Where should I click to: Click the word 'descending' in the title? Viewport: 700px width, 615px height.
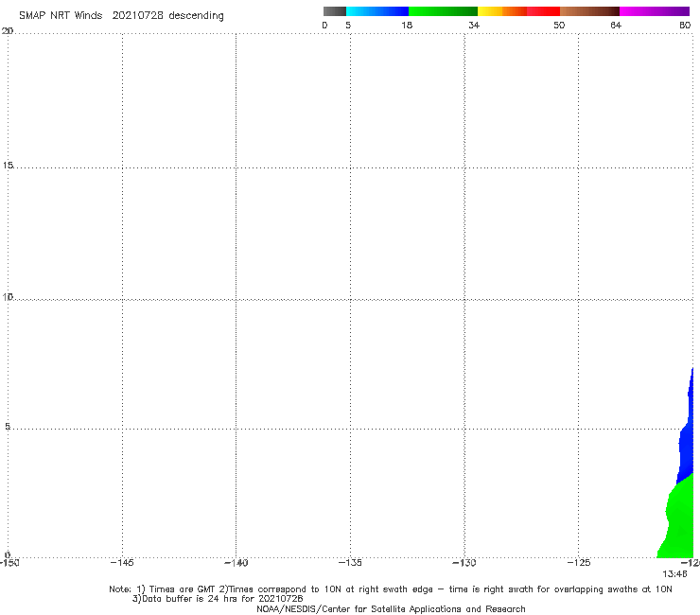[196, 16]
